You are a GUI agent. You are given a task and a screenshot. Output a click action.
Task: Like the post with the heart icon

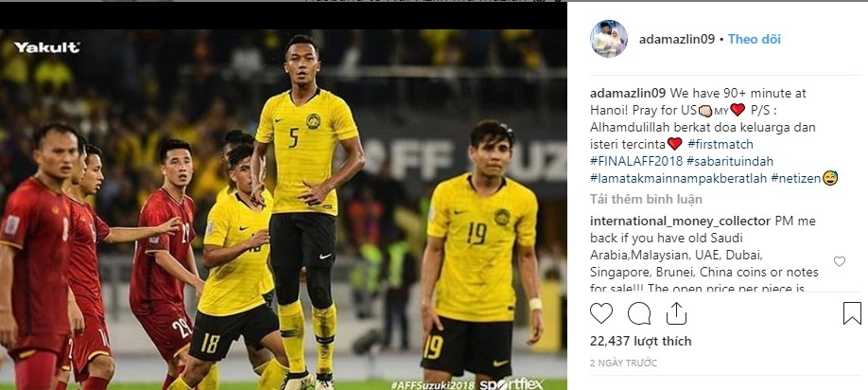coord(600,313)
